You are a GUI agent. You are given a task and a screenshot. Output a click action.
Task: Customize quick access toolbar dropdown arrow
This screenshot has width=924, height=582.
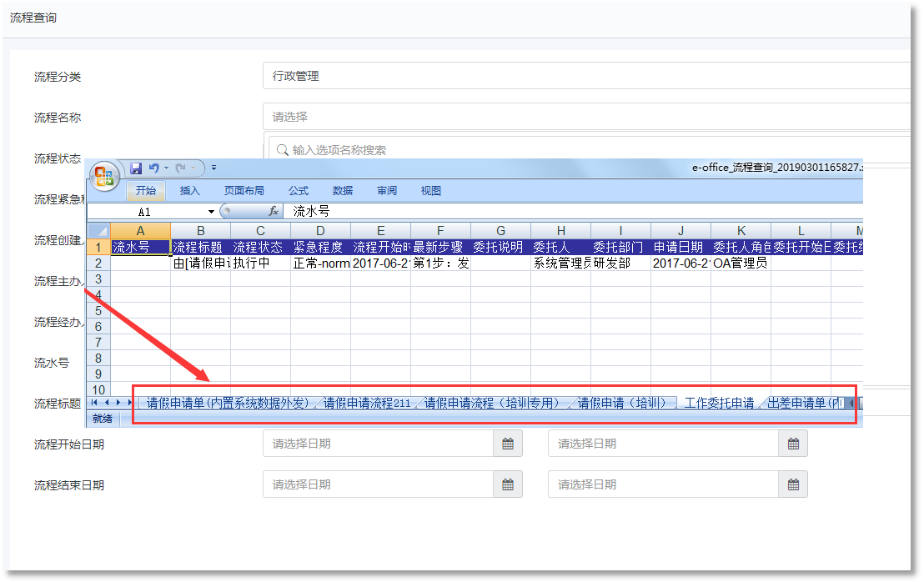214,168
